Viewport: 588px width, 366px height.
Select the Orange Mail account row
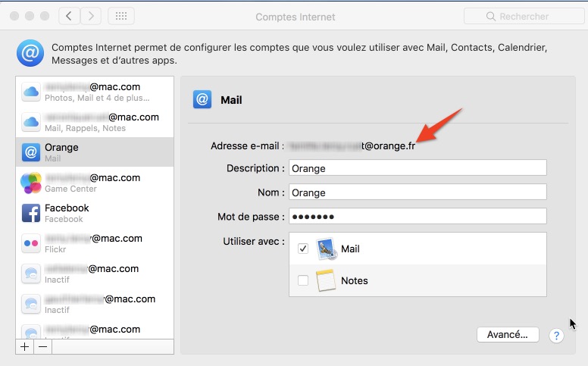(95, 152)
